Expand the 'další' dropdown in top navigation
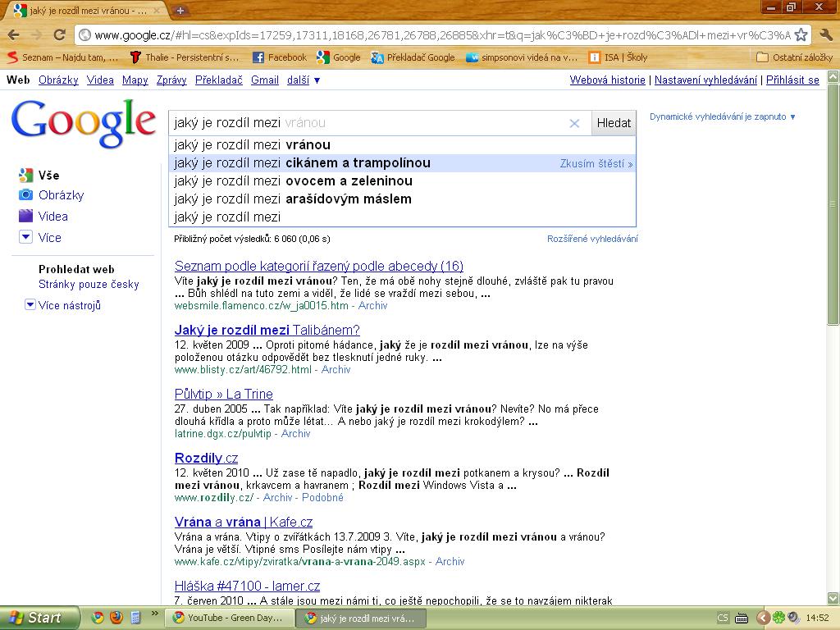Screen dimensions: 840x630 [304, 80]
